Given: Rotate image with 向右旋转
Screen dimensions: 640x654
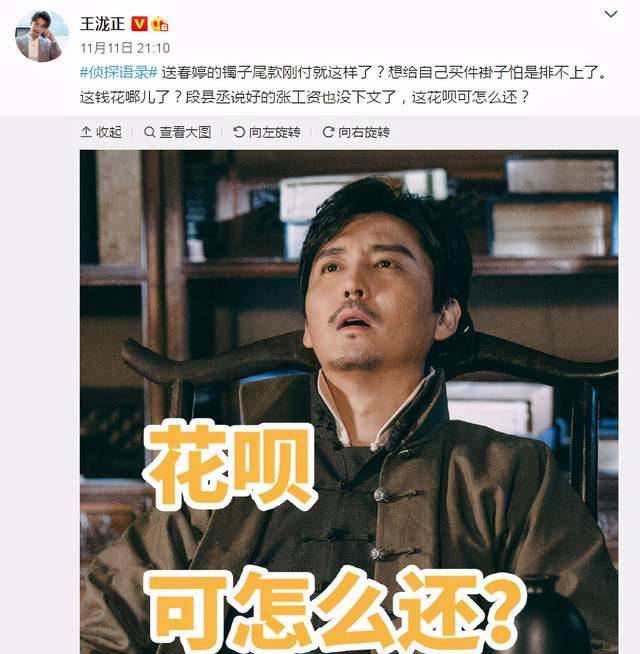Looking at the screenshot, I should pyautogui.click(x=356, y=132).
